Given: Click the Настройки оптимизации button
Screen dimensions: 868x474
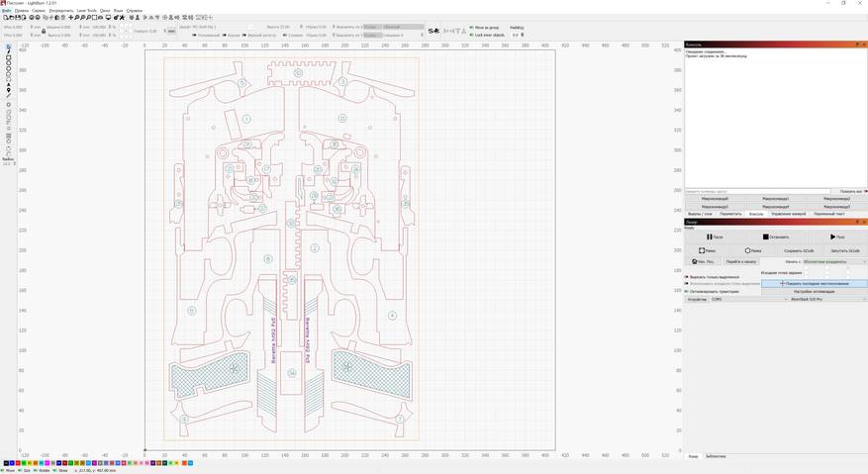Looking at the screenshot, I should [x=814, y=292].
